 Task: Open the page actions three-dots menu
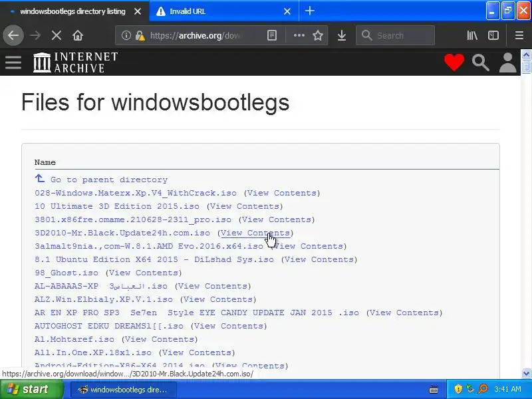(299, 35)
